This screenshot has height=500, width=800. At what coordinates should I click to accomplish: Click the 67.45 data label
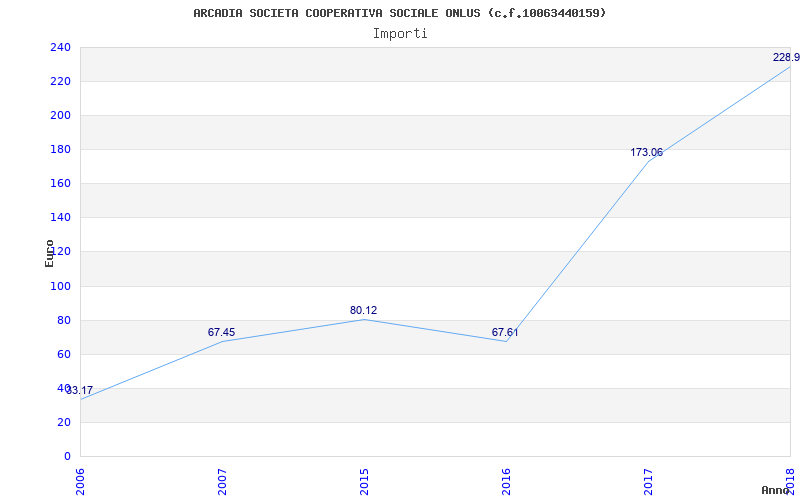221,333
